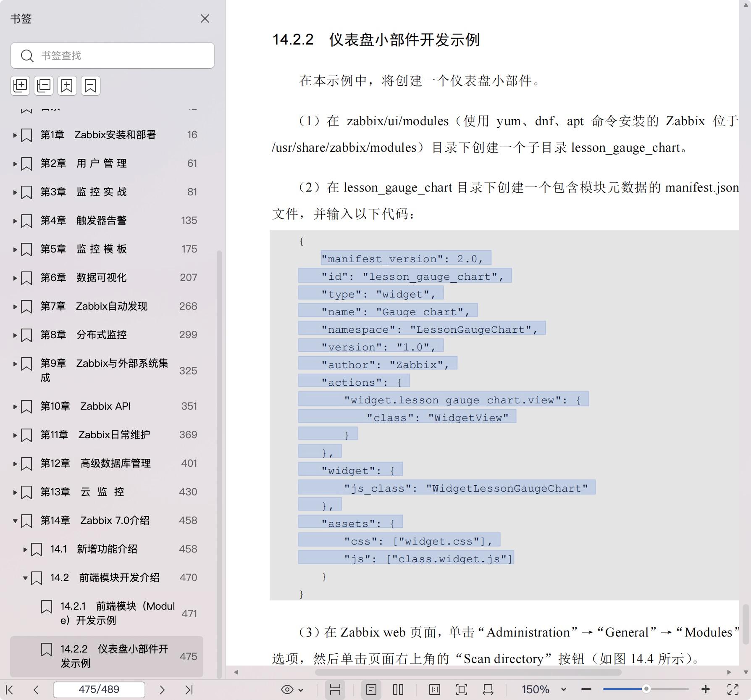
Task: Collapse 14.2 前端模块开发介绍
Action: (25, 578)
